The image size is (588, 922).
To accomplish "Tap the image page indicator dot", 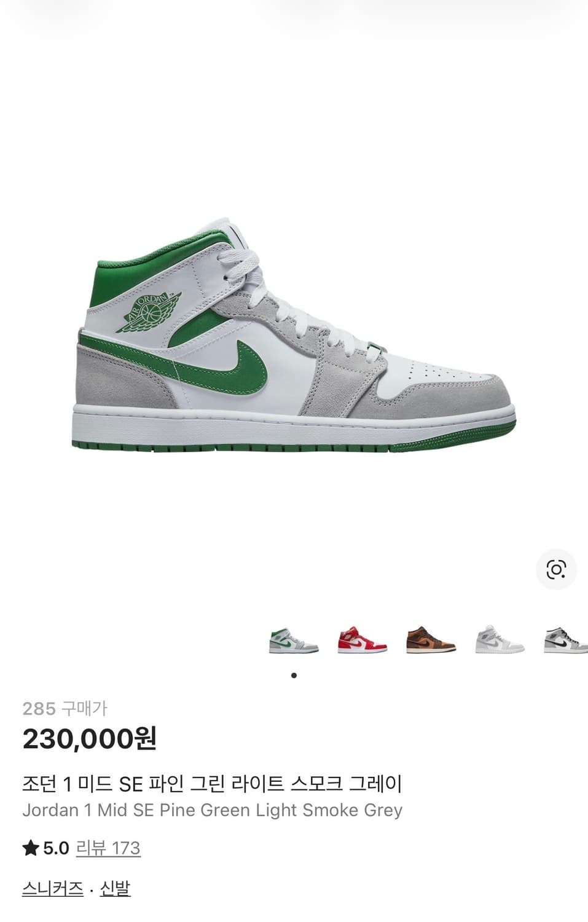I will coord(294,676).
